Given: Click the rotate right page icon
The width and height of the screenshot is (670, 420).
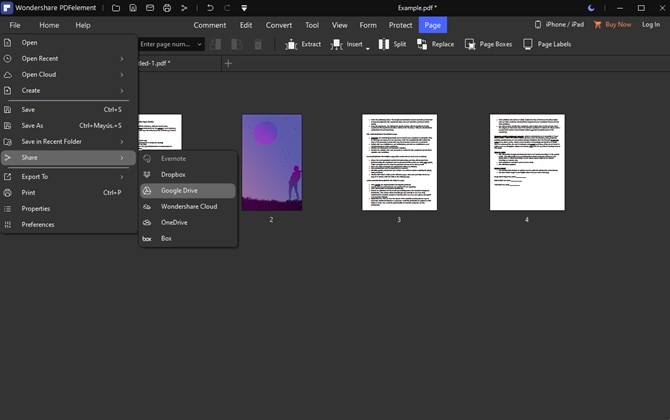Looking at the screenshot, I should pyautogui.click(x=236, y=44).
